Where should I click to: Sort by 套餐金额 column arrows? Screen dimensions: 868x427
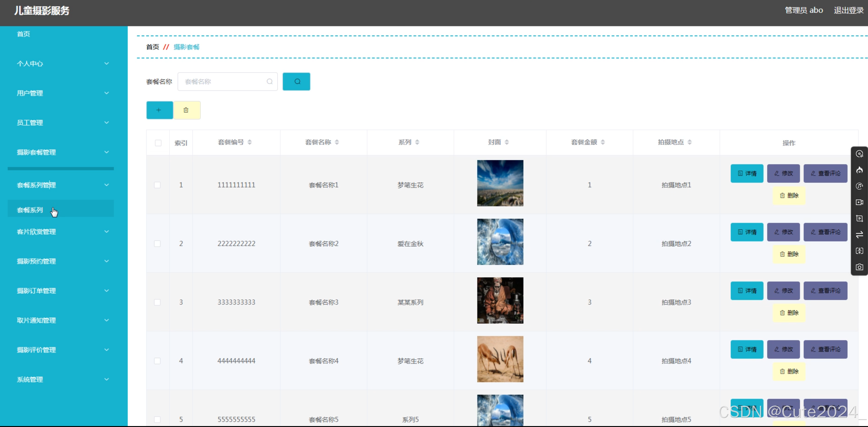603,142
